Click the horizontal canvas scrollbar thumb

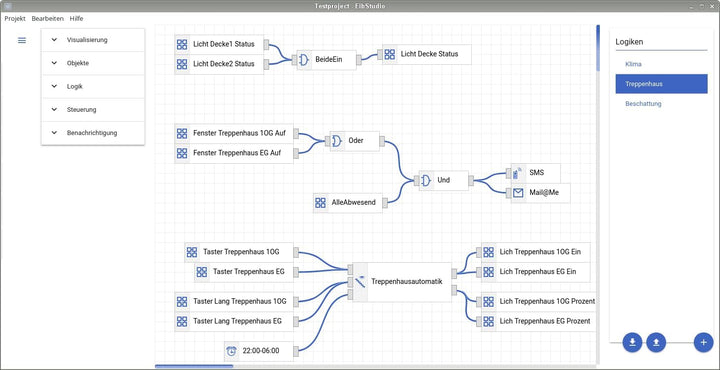coord(194,366)
